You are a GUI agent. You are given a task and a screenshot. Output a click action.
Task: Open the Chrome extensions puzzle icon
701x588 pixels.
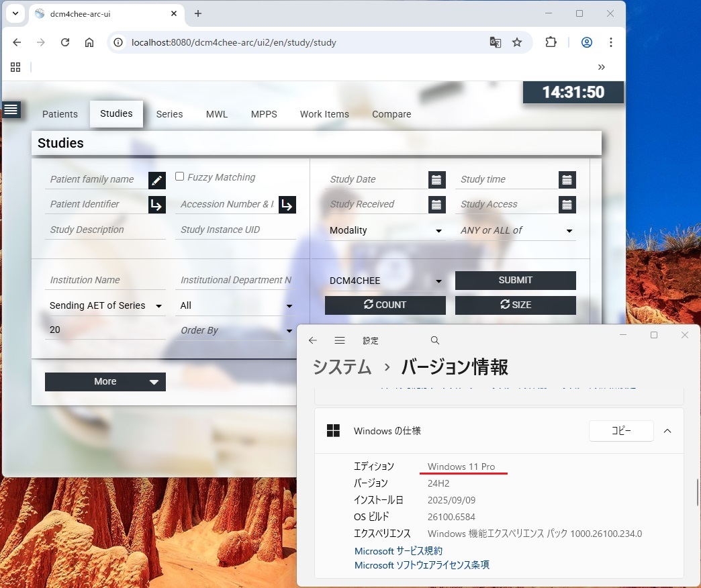tap(551, 42)
